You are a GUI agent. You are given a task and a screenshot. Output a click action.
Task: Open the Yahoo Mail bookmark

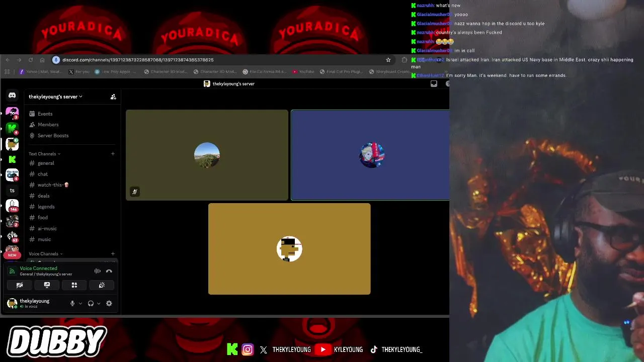40,71
